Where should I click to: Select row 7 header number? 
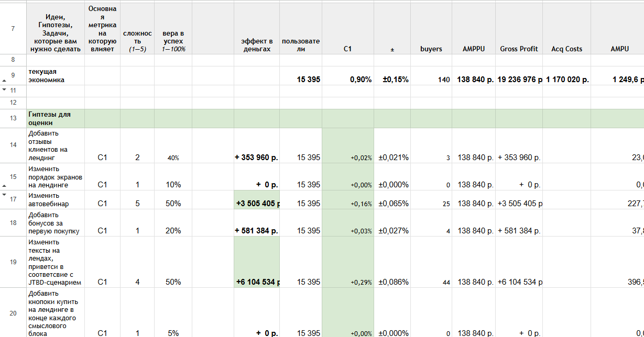(x=13, y=29)
